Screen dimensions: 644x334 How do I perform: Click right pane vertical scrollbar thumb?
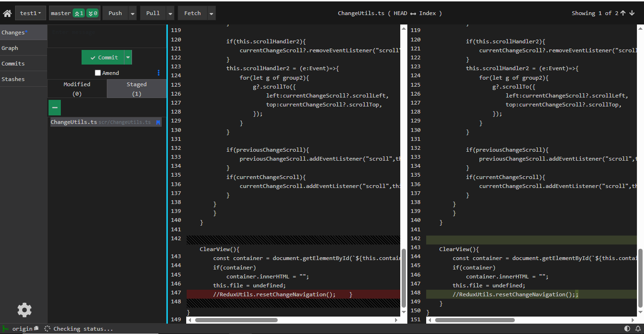[641, 278]
